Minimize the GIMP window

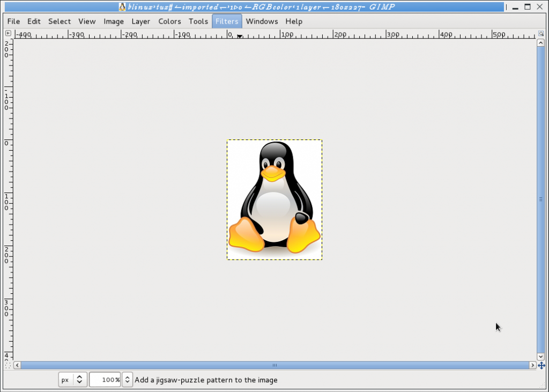click(x=515, y=8)
